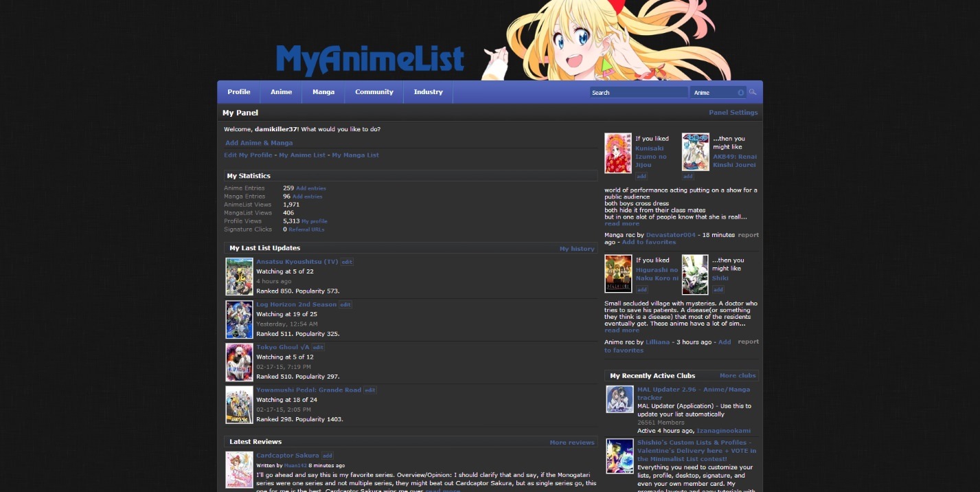Image resolution: width=980 pixels, height=492 pixels.
Task: Switch to the Manga tab
Action: [x=323, y=91]
